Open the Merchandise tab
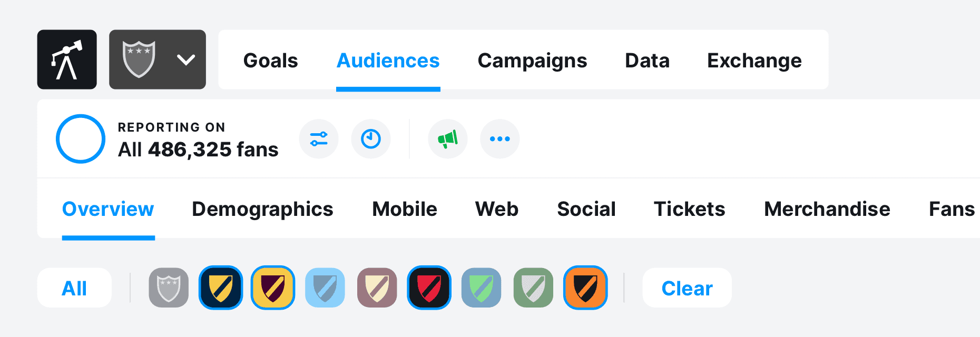 827,209
